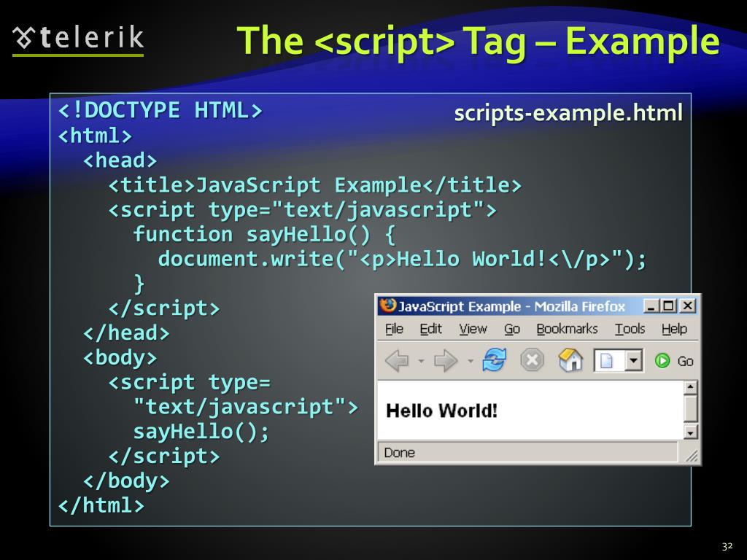Click the Telerik logo
The width and height of the screenshot is (747, 560).
coord(78,39)
